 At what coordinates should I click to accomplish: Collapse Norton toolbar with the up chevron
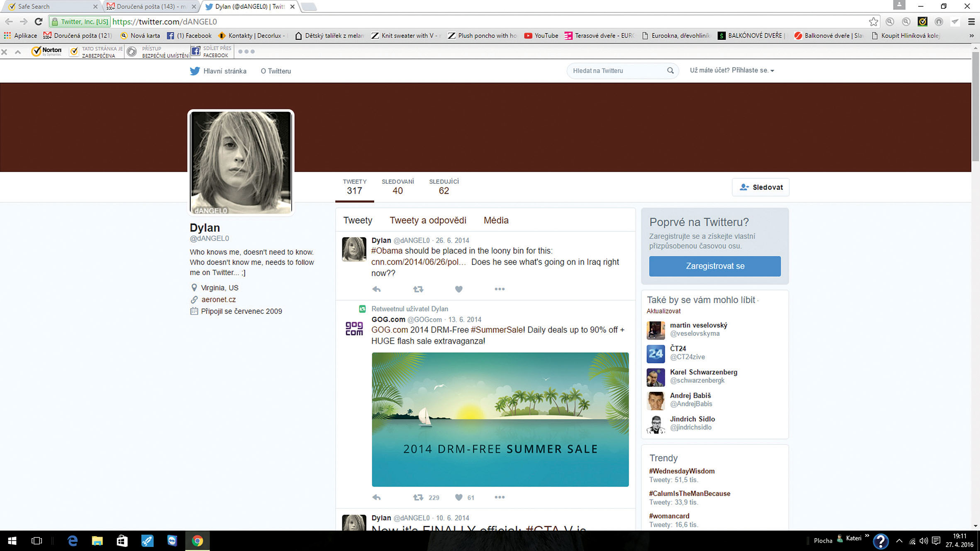18,52
